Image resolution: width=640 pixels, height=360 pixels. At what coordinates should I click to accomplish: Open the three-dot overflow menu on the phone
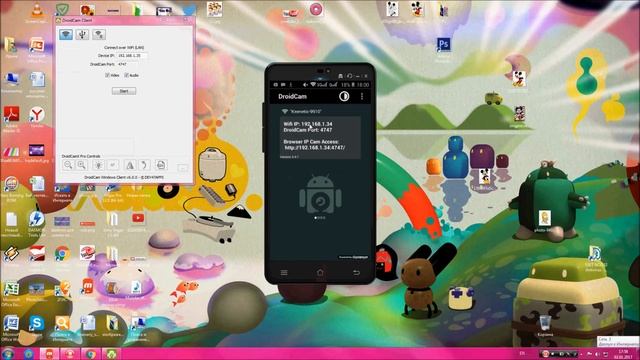[362, 96]
